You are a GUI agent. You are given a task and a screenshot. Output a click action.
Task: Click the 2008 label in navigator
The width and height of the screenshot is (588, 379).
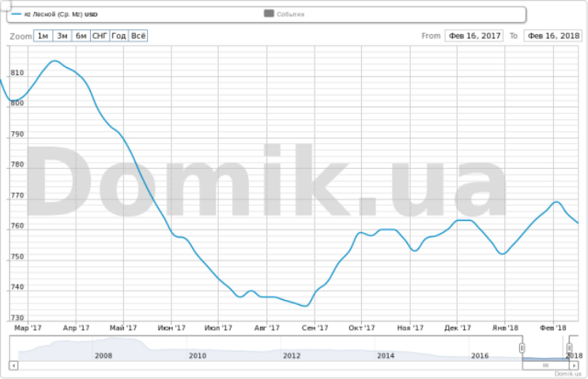(104, 356)
